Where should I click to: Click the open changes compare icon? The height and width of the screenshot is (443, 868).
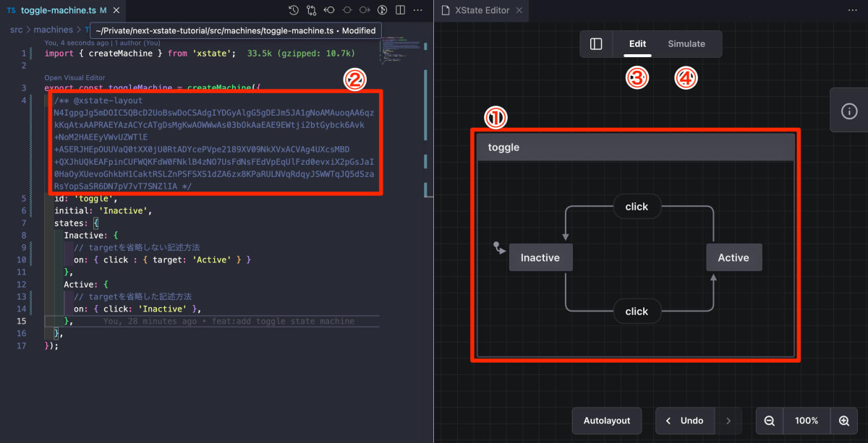(x=311, y=10)
